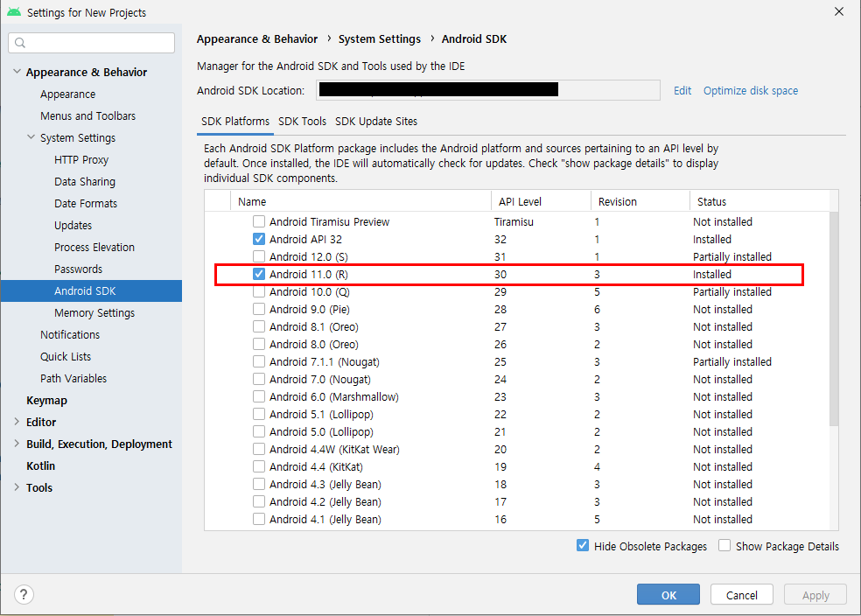861x616 pixels.
Task: Select the Android 7.0 (Nougat) row name
Action: tap(319, 380)
